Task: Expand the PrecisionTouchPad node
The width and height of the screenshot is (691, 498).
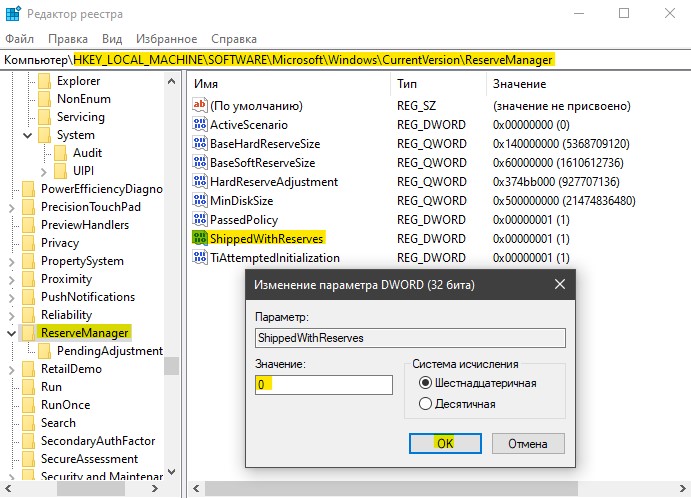Action: tap(12, 208)
